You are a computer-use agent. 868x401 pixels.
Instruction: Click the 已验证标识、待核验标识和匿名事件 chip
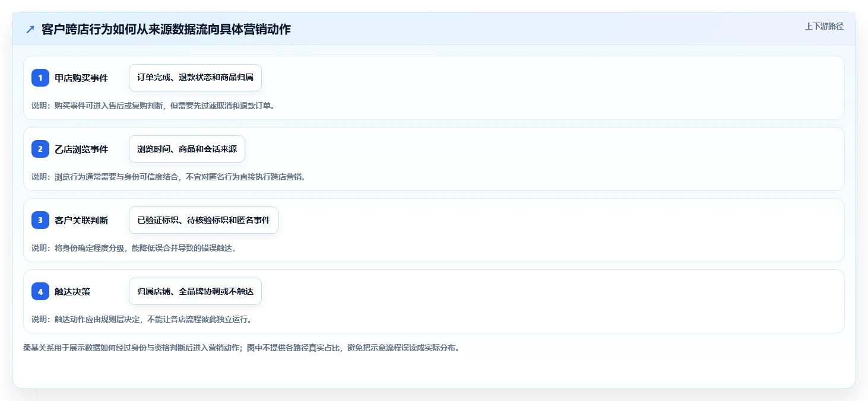[204, 220]
